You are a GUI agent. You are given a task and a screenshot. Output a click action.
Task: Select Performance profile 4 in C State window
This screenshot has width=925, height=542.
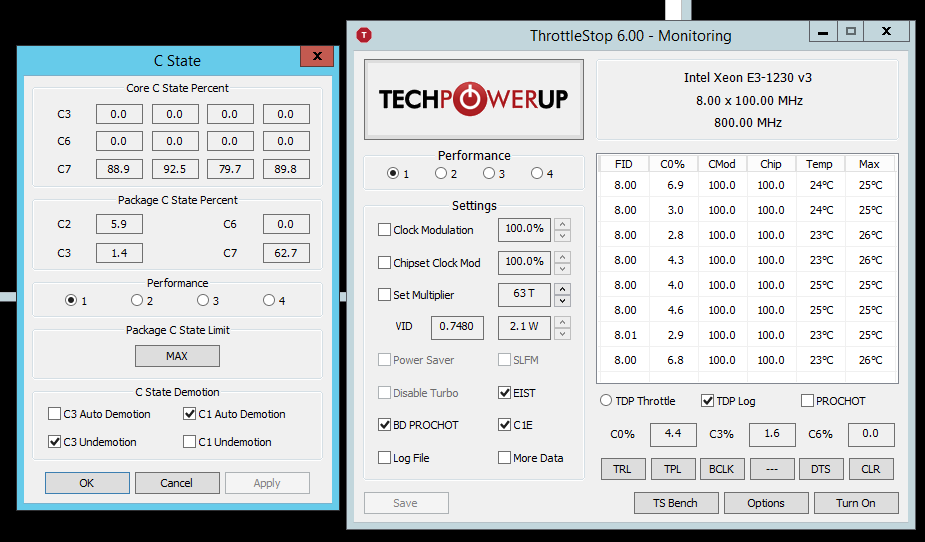click(269, 300)
